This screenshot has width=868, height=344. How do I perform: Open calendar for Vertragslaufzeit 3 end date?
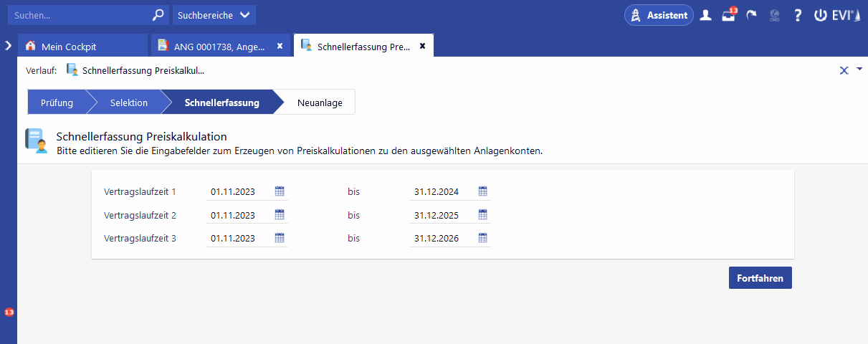pos(483,238)
